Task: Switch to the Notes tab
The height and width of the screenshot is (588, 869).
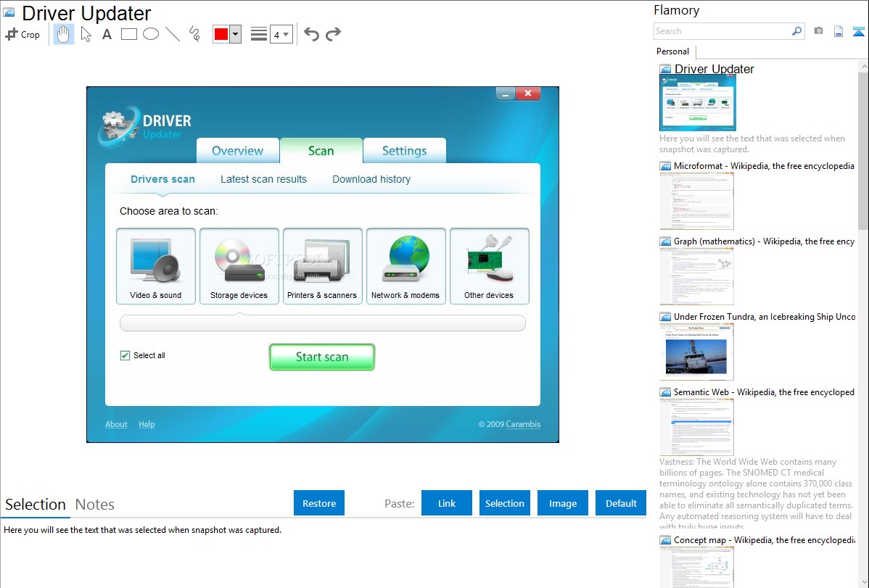Action: click(x=95, y=505)
